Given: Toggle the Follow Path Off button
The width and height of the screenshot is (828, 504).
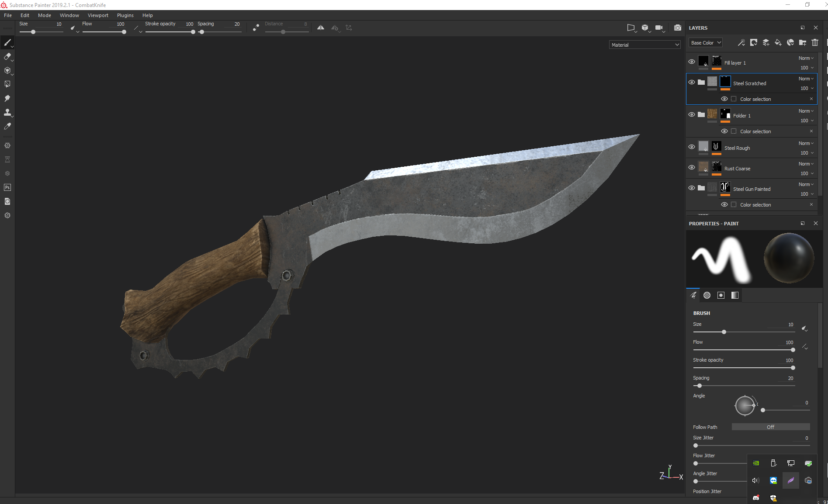Looking at the screenshot, I should click(771, 427).
